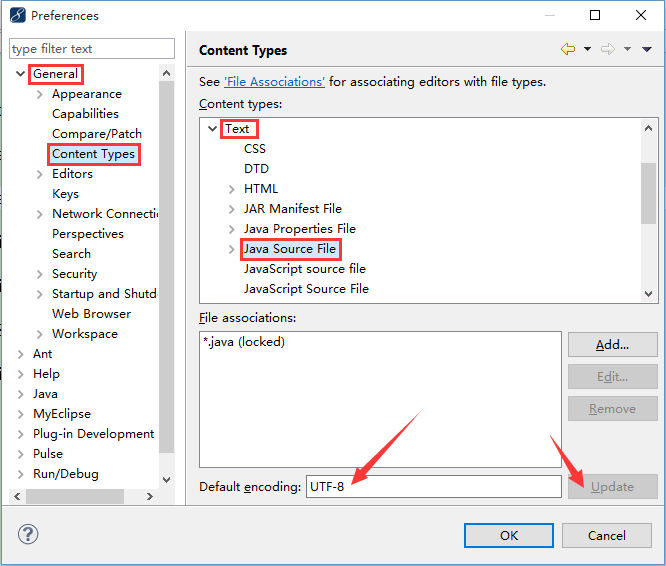
Task: Expand the Help preferences node
Action: (x=20, y=374)
